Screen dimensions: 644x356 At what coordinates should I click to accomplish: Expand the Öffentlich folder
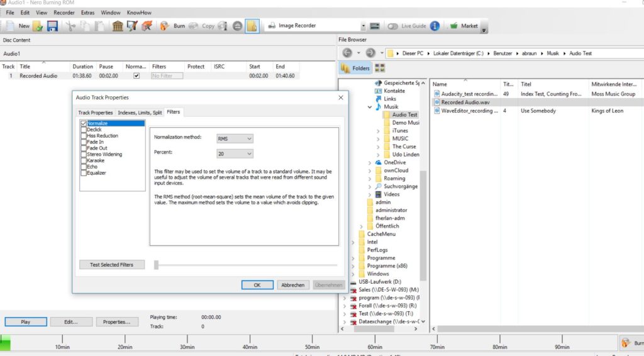(x=362, y=226)
